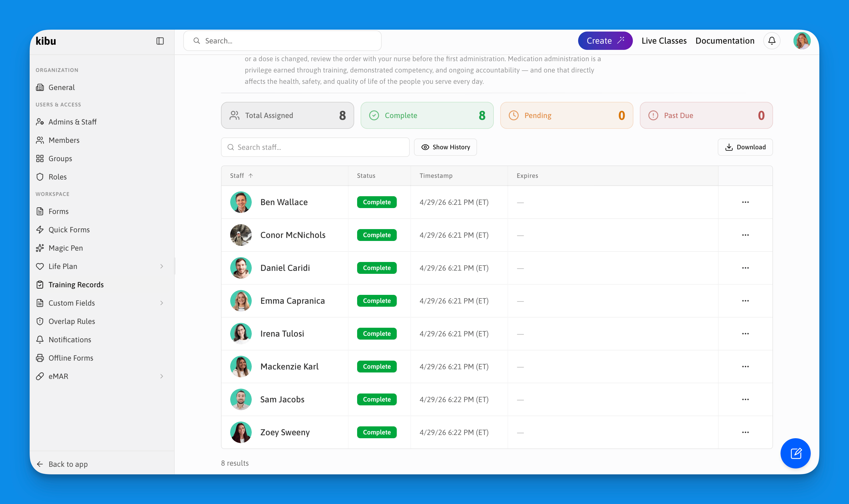Expand the Life Plan submenu chevron
The width and height of the screenshot is (849, 504).
point(162,266)
